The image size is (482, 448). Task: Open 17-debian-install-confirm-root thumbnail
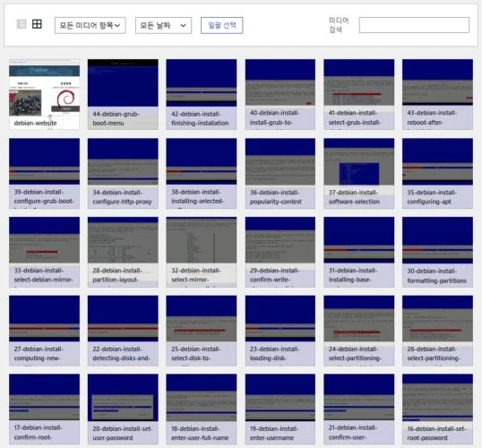(44, 409)
